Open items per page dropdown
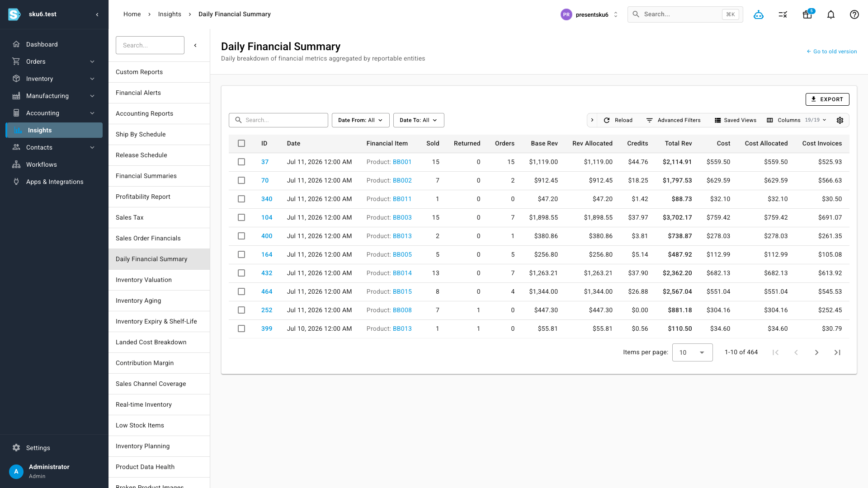 692,352
